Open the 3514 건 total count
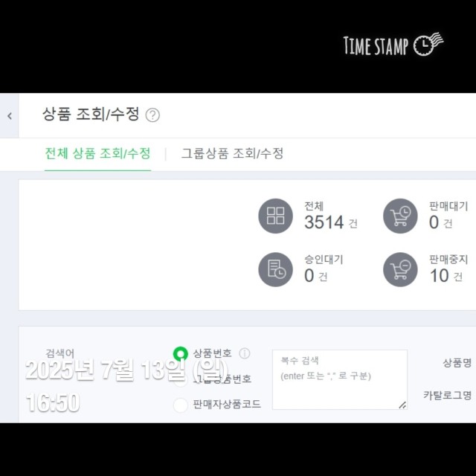 click(x=330, y=222)
